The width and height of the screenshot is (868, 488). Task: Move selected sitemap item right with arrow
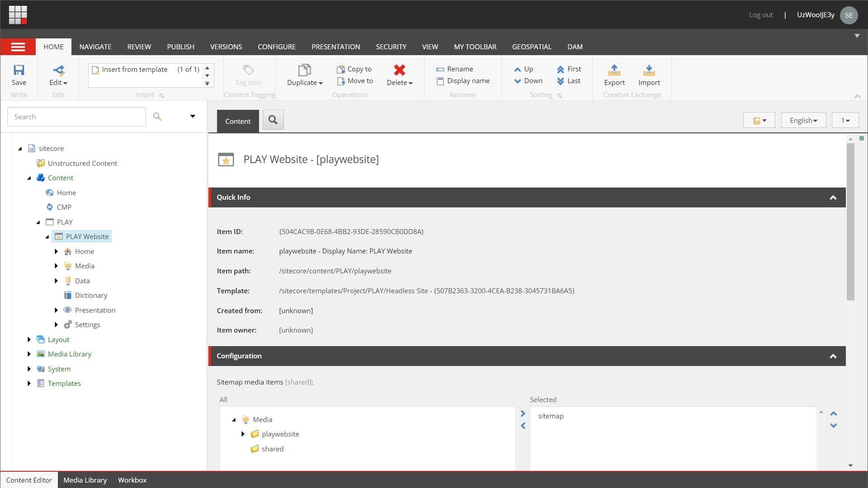pos(523,413)
